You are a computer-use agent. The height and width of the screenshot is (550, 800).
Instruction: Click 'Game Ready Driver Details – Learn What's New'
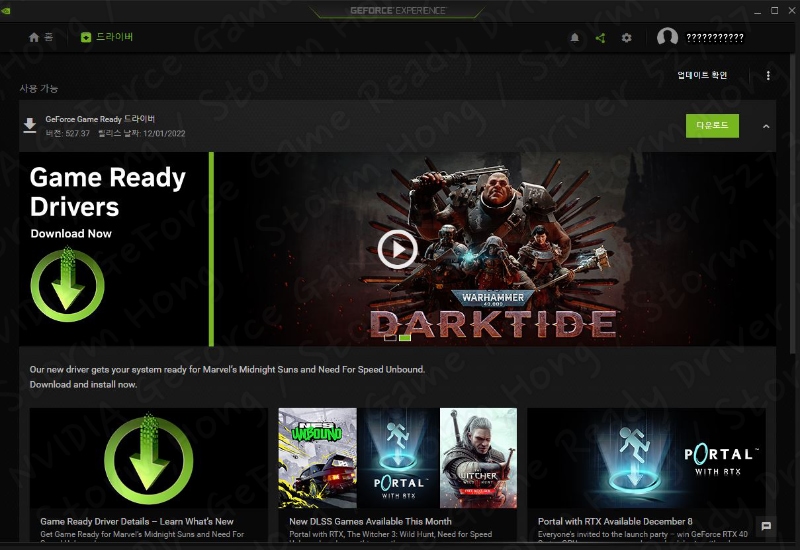click(137, 521)
